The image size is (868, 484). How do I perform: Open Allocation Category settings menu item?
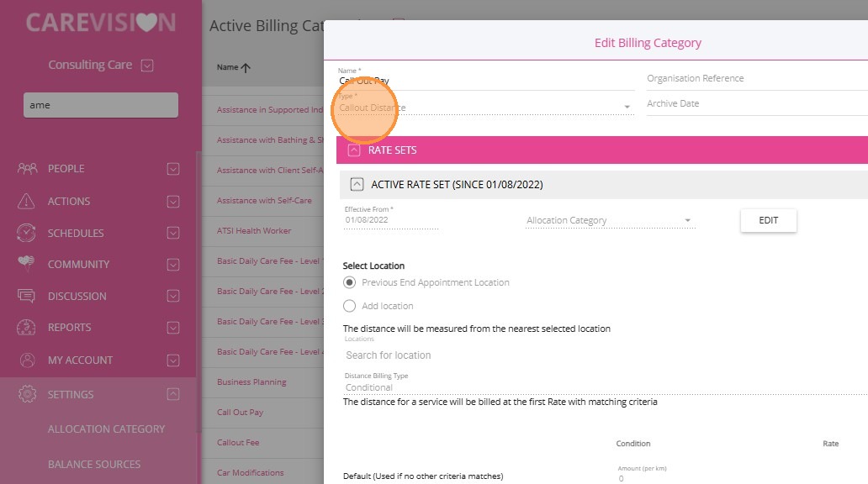click(x=106, y=429)
